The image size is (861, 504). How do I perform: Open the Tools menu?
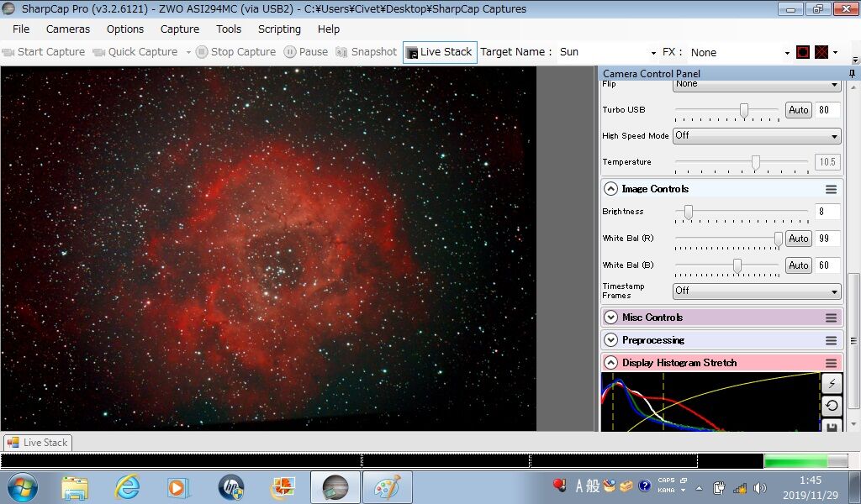[x=229, y=29]
